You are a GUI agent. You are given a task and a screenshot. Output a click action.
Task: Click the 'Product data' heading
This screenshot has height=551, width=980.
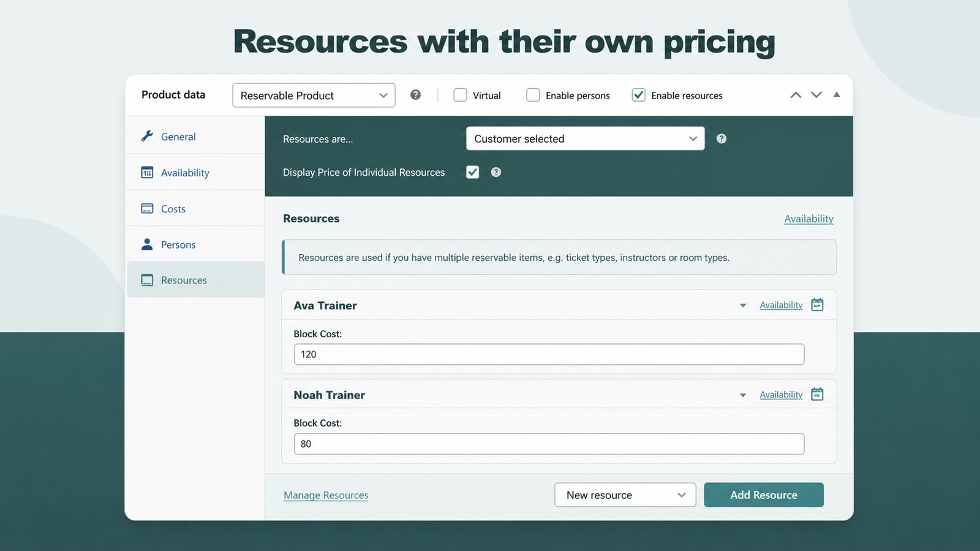pyautogui.click(x=173, y=94)
